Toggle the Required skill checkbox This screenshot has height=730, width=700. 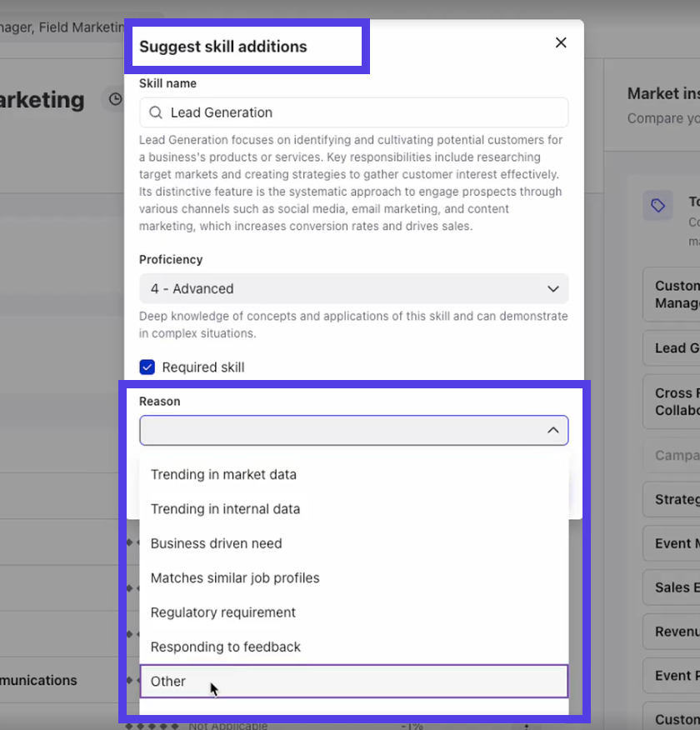coord(147,367)
